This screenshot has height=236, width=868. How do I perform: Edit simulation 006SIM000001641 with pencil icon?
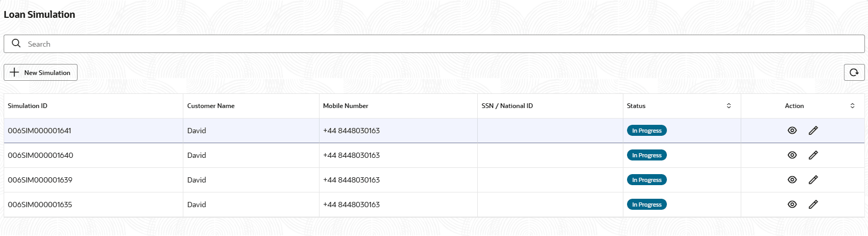click(813, 131)
